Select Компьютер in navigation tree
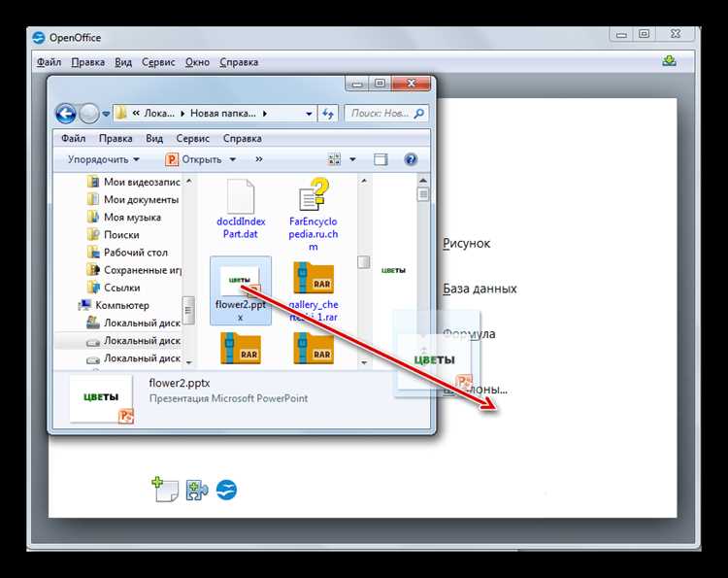Viewport: 728px width, 578px height. click(x=114, y=305)
